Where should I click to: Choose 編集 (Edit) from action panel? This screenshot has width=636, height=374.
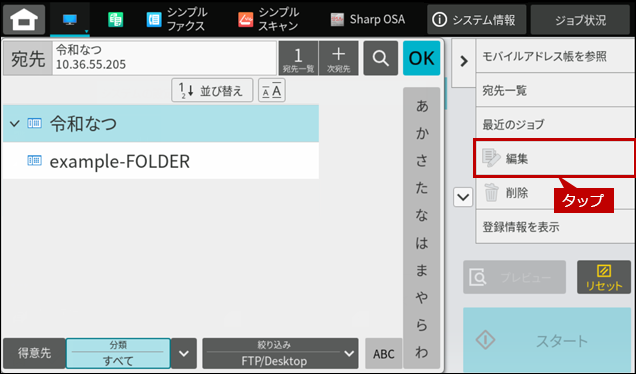click(554, 158)
